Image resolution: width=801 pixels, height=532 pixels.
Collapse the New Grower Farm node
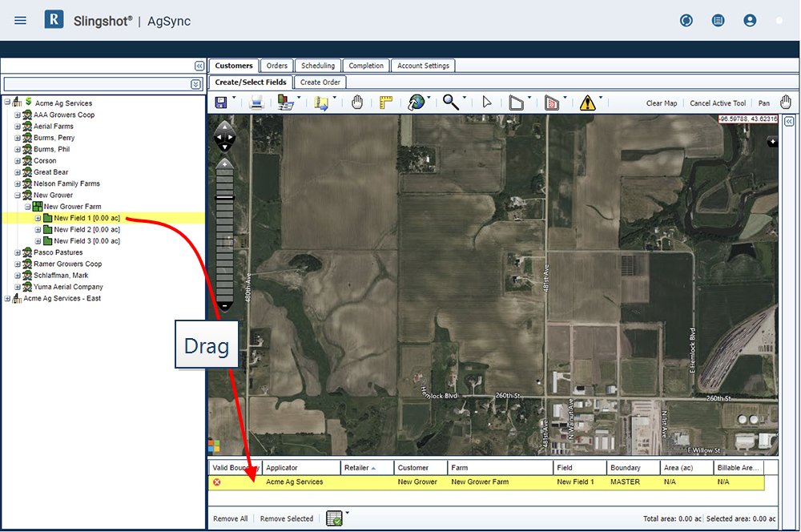(x=27, y=207)
